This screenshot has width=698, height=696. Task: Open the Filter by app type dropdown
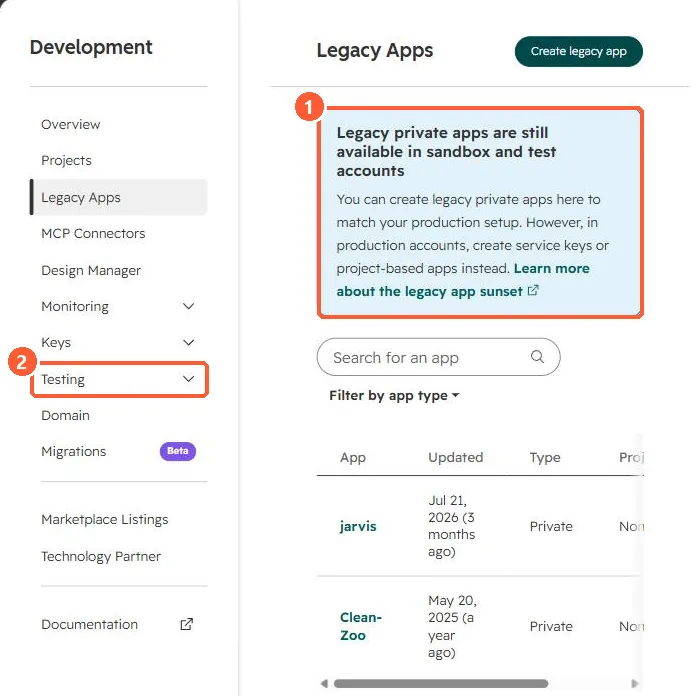pos(394,395)
